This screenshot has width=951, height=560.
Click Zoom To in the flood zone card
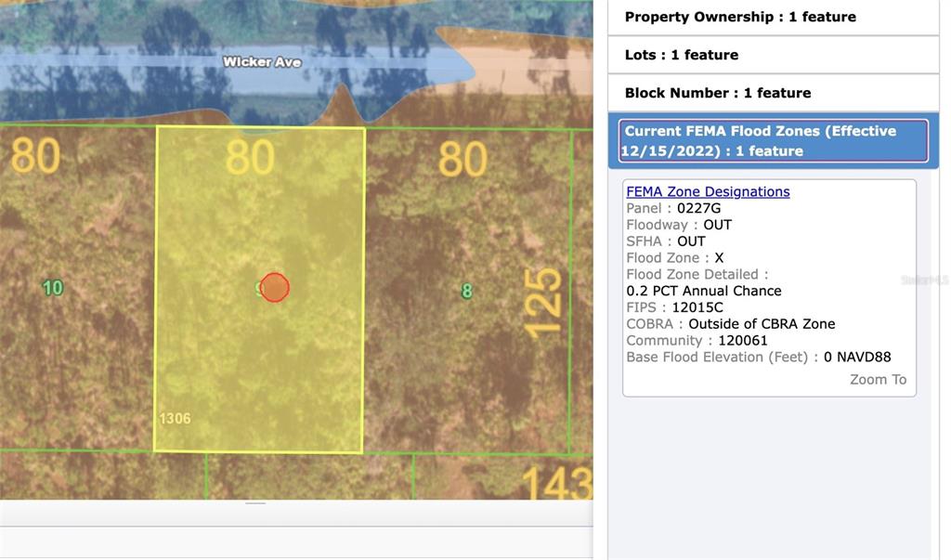pos(878,380)
